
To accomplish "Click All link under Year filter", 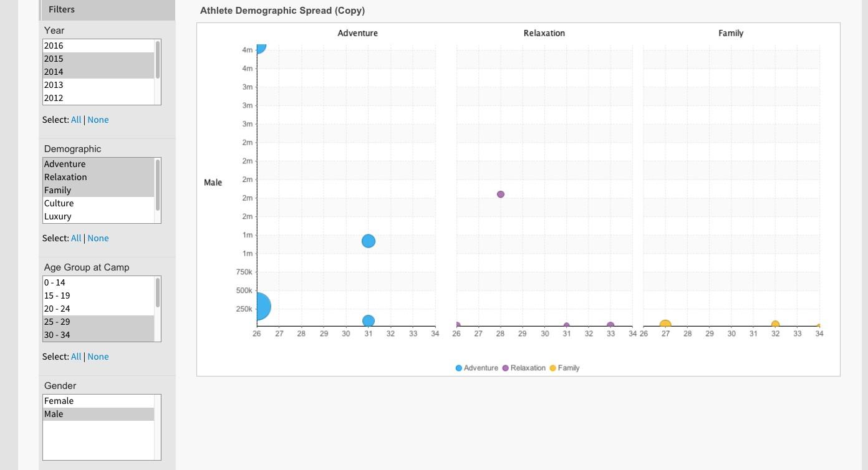I will (x=76, y=120).
